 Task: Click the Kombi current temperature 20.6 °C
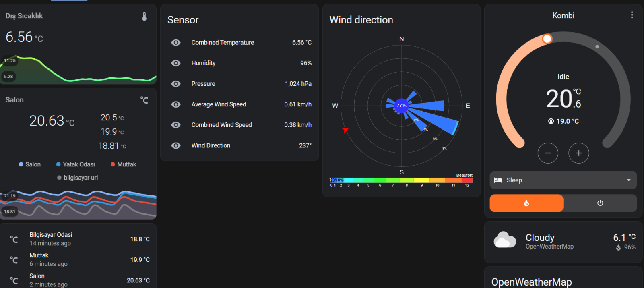coord(563,99)
